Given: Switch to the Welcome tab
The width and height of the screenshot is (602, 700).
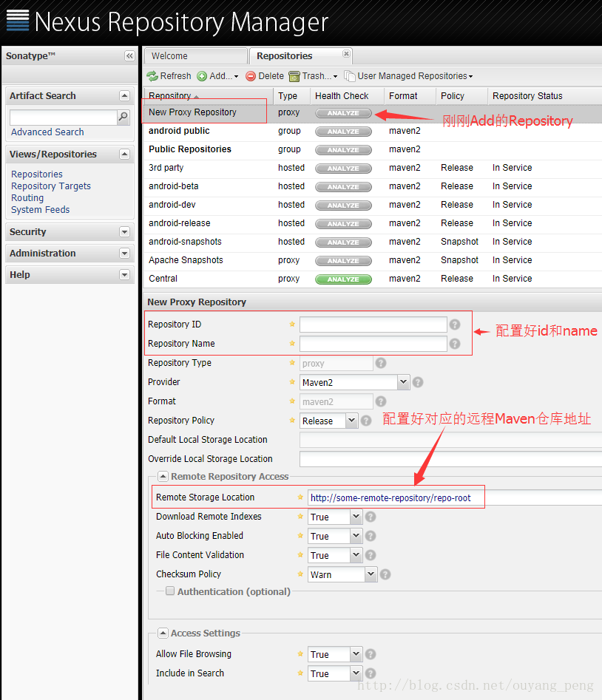Looking at the screenshot, I should pos(195,56).
